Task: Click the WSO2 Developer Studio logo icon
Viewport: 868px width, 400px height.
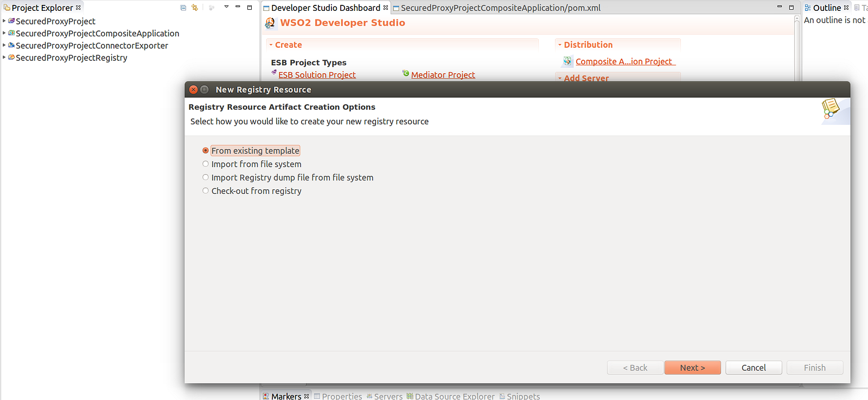Action: (270, 23)
